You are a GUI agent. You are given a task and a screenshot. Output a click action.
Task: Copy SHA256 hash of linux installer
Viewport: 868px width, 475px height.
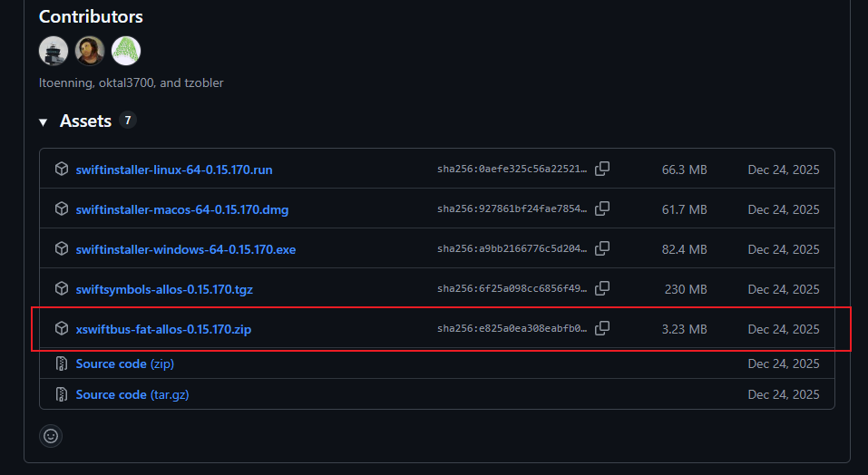(x=602, y=169)
